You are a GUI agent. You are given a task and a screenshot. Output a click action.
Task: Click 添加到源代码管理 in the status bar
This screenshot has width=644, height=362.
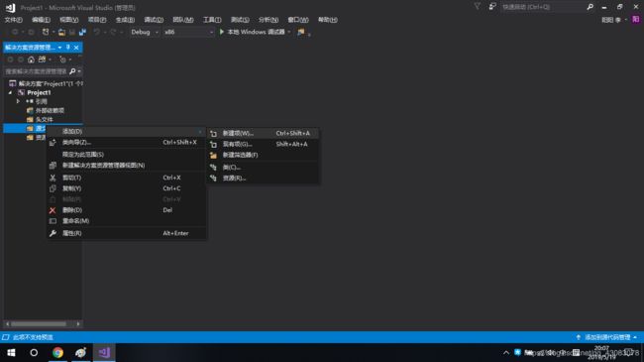point(607,337)
